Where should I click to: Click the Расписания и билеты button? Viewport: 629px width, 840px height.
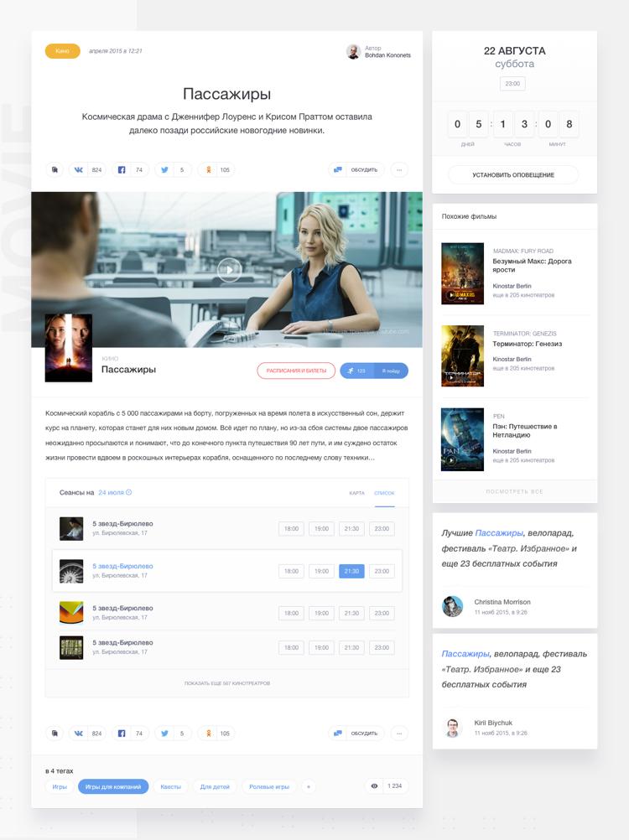pos(296,371)
